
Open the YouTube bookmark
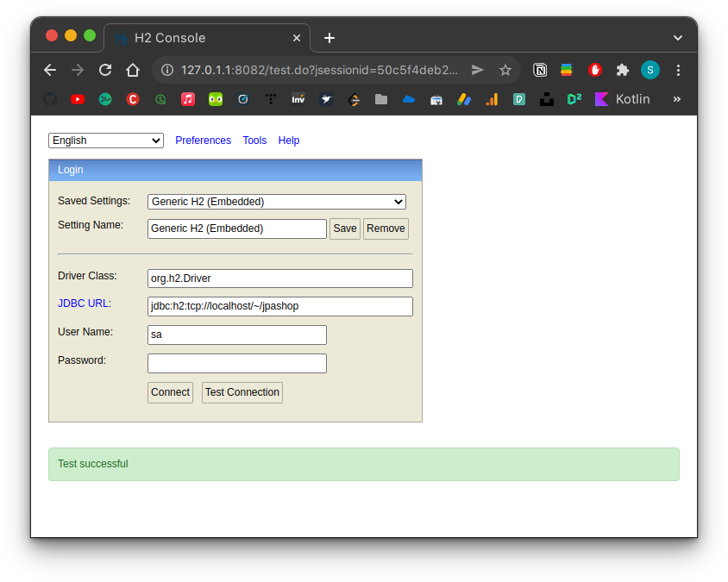78,99
